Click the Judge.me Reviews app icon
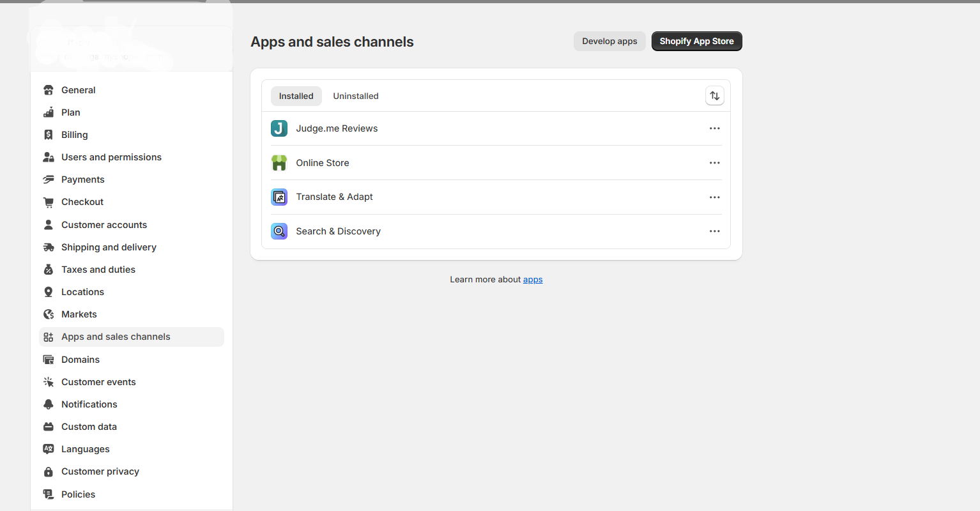The height and width of the screenshot is (511, 980). [x=279, y=128]
